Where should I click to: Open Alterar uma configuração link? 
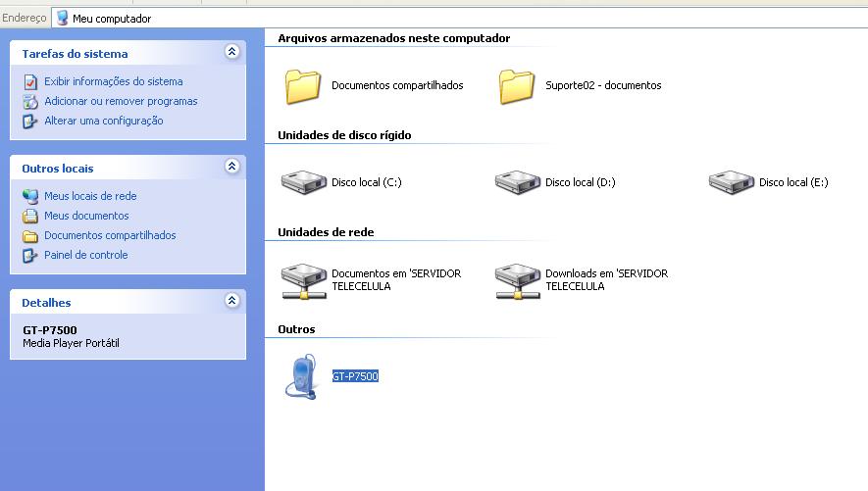point(104,121)
